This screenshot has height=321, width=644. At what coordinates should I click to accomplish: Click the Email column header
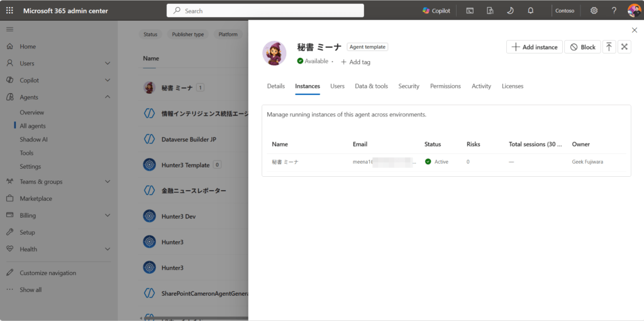point(360,144)
